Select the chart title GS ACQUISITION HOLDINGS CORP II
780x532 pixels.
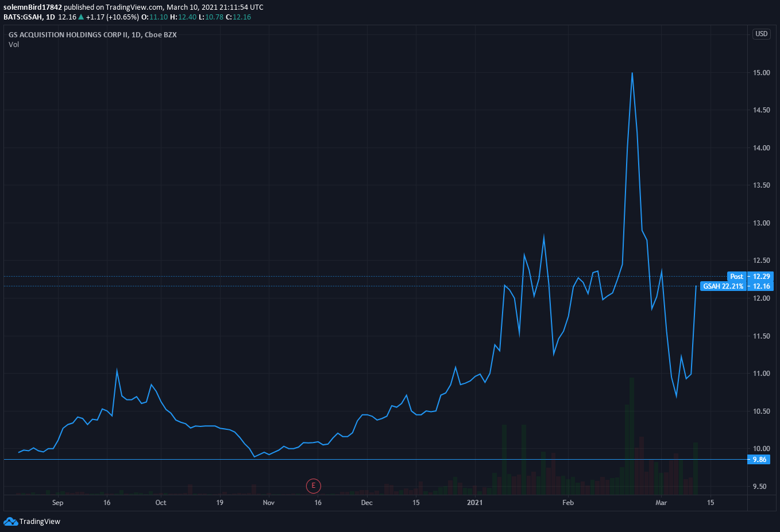68,35
